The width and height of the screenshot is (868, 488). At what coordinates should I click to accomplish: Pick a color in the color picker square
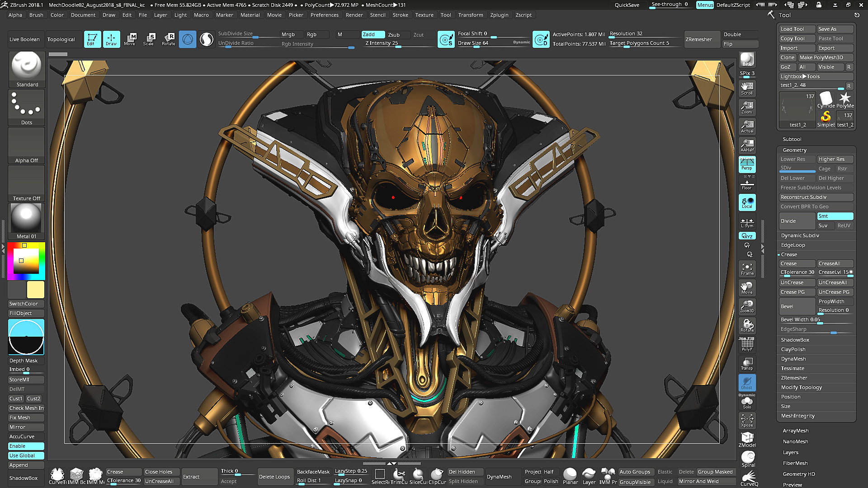pyautogui.click(x=26, y=261)
